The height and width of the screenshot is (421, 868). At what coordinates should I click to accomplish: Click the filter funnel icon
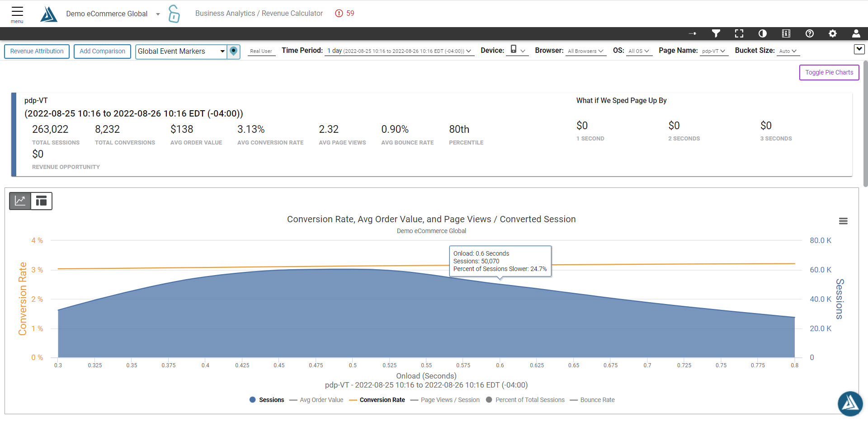(x=716, y=33)
